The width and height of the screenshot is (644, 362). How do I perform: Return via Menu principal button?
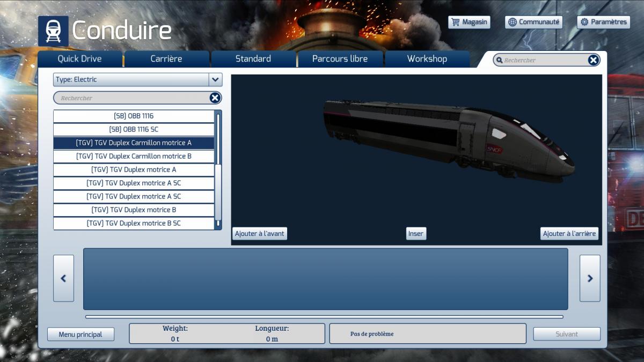pos(80,334)
